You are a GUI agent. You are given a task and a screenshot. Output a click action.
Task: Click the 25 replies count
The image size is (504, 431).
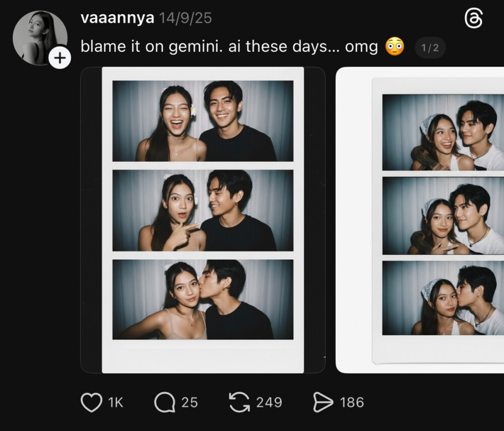[x=190, y=402]
